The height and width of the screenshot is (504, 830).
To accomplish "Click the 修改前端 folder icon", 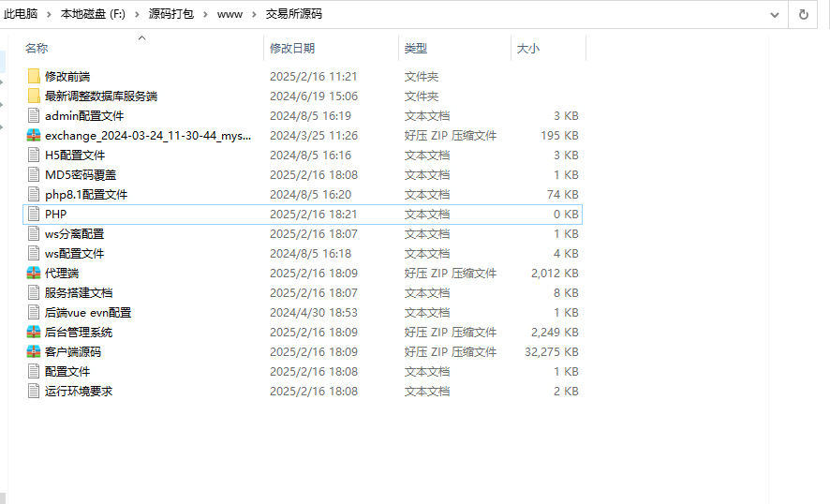I will point(34,76).
